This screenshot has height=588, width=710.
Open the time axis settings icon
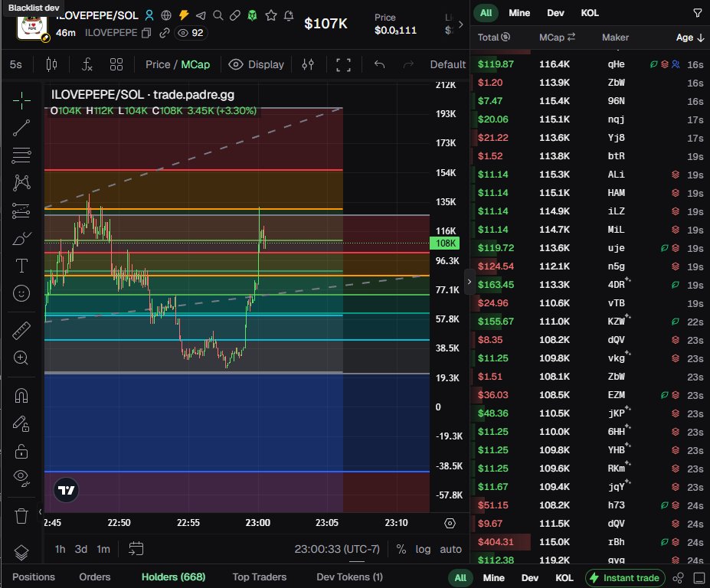[x=450, y=523]
